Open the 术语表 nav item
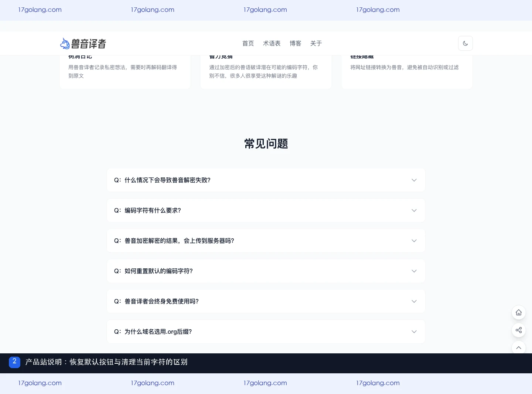532x394 pixels. 272,43
